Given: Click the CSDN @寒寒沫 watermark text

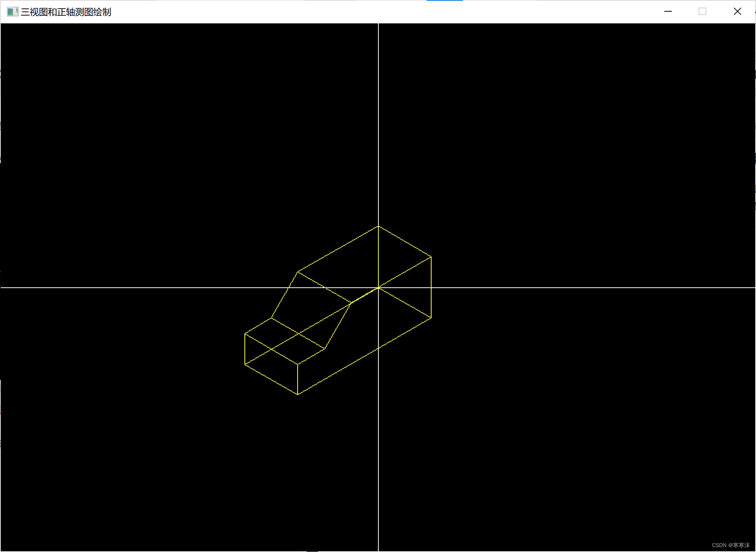Looking at the screenshot, I should [x=730, y=545].
